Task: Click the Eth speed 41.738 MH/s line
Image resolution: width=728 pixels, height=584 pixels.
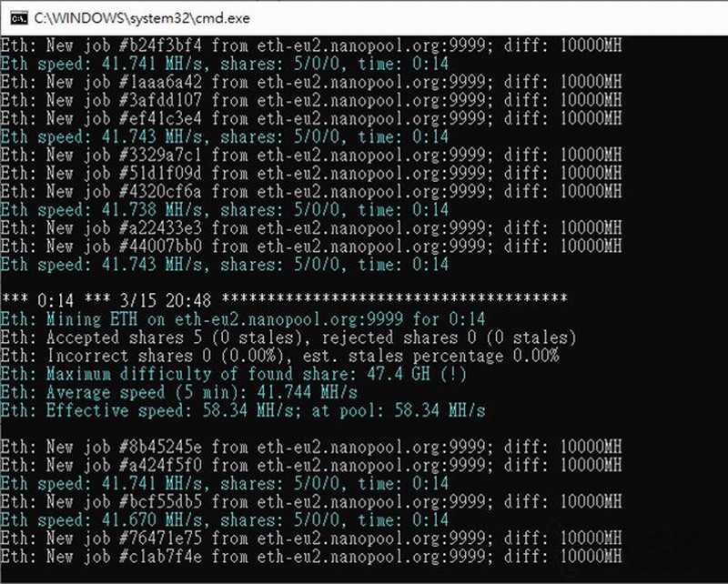Action: (x=224, y=210)
